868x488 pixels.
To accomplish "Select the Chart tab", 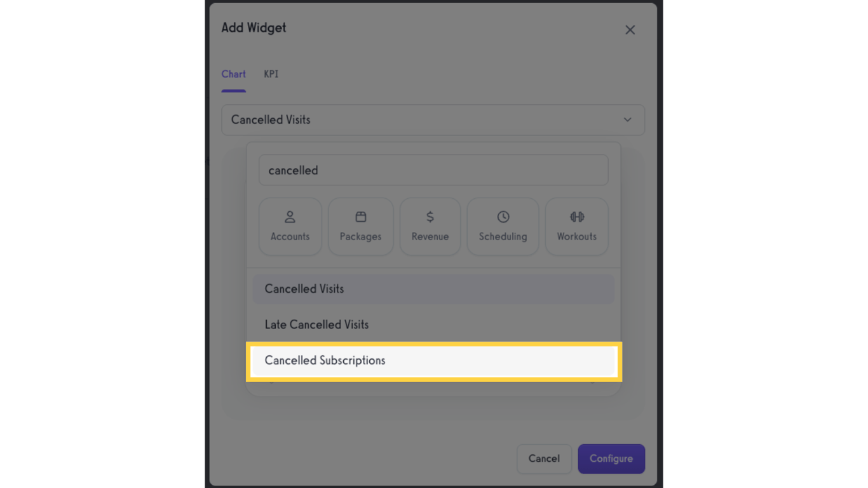I will pyautogui.click(x=233, y=74).
